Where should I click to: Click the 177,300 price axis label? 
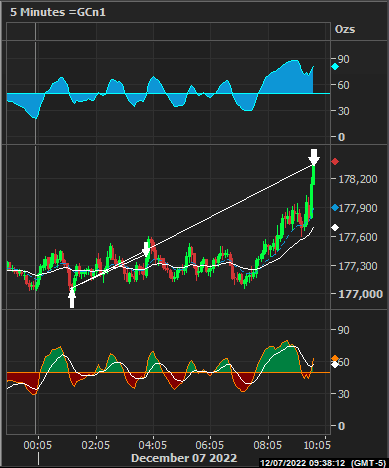click(x=358, y=266)
